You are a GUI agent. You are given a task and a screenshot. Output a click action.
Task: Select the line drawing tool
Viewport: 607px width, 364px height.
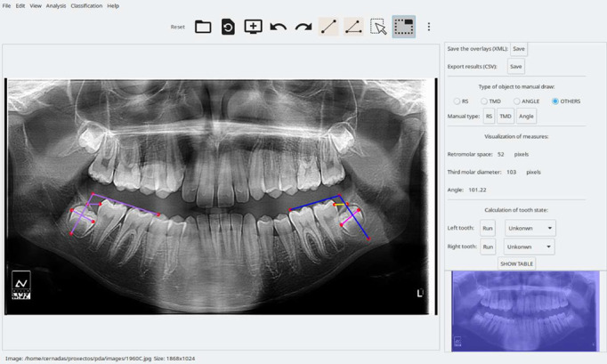(328, 27)
